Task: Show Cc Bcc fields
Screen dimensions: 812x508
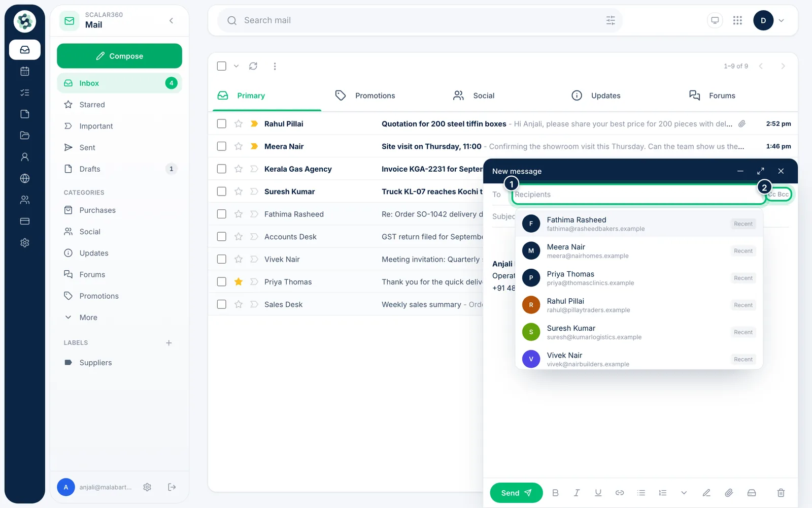Action: (x=779, y=195)
